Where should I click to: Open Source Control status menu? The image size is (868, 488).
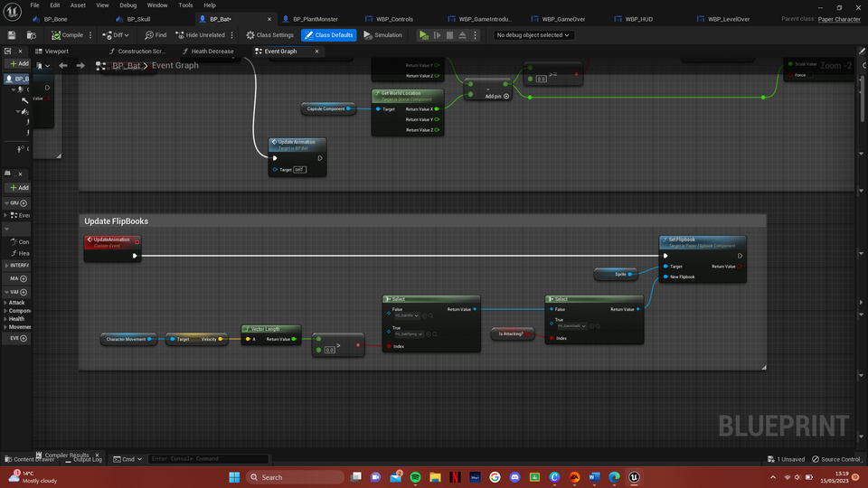click(835, 459)
